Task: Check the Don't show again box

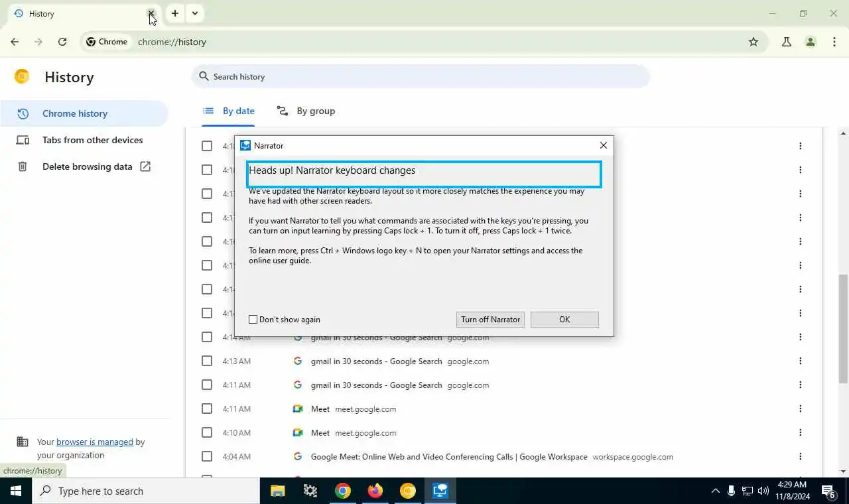Action: [x=253, y=320]
